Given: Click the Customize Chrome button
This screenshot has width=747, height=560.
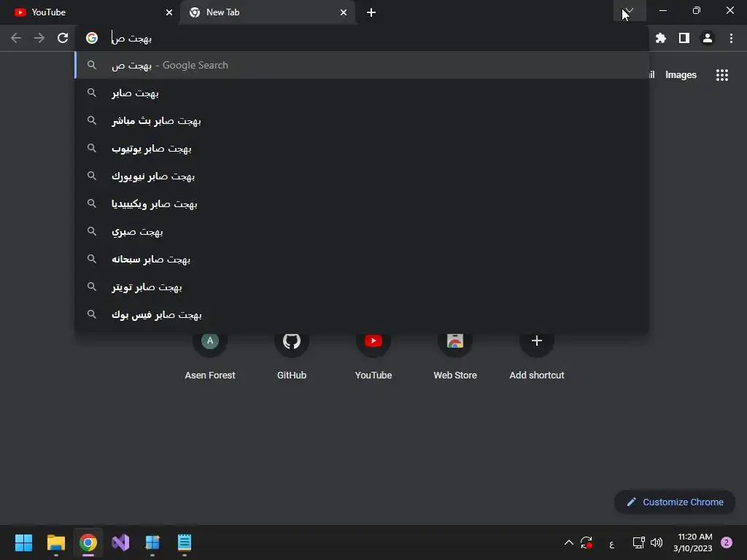Looking at the screenshot, I should coord(675,502).
